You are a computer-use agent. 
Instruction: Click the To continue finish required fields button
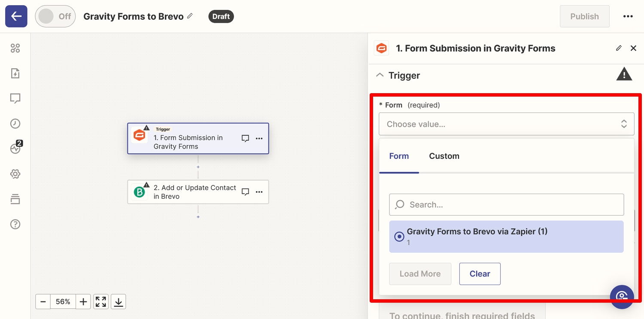462,312
